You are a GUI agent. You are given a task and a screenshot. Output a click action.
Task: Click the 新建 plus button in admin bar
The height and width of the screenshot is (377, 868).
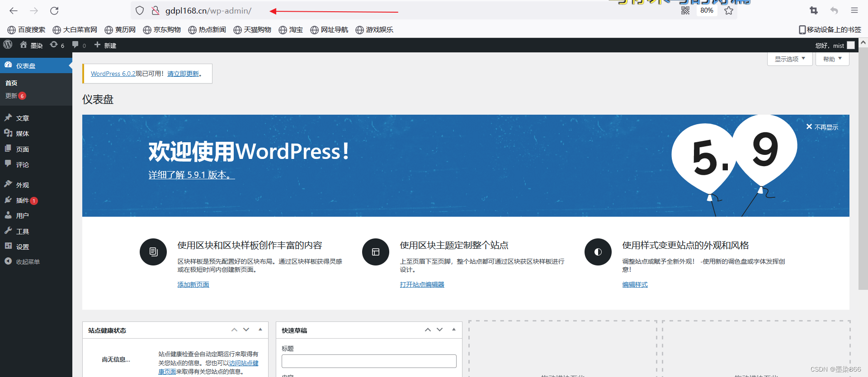point(105,45)
